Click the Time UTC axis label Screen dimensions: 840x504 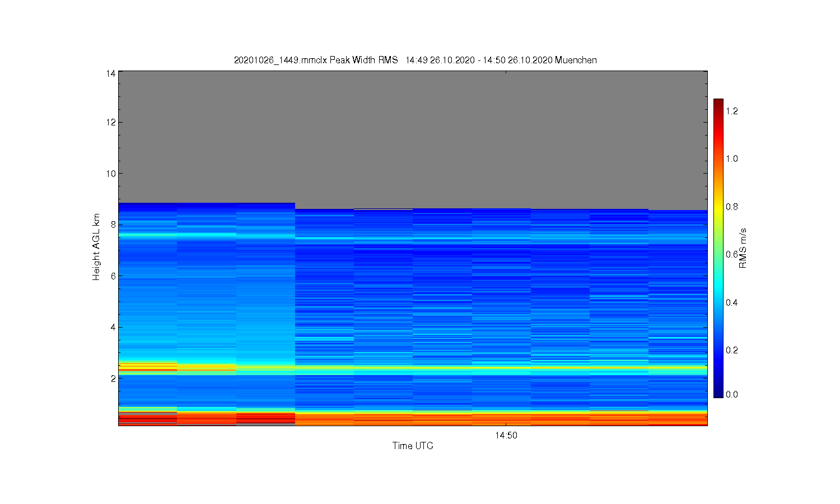tap(413, 446)
